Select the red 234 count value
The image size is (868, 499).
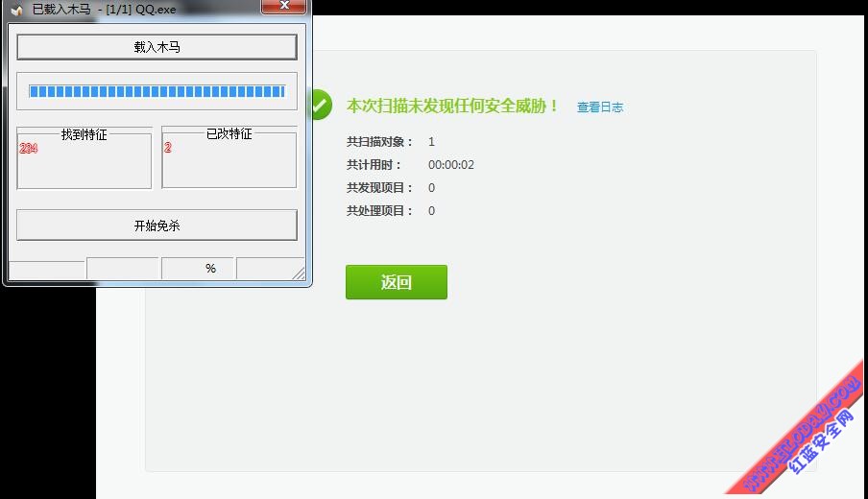(x=28, y=148)
